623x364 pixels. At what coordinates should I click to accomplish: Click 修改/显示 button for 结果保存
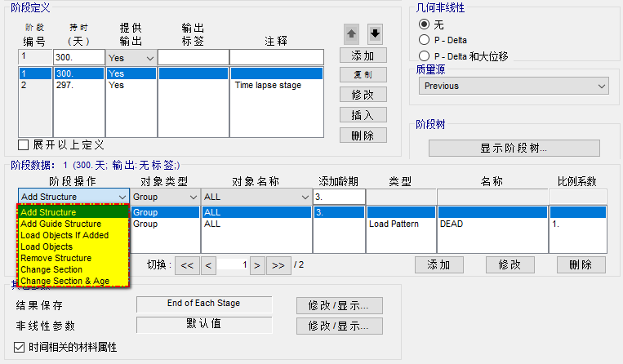tap(339, 306)
